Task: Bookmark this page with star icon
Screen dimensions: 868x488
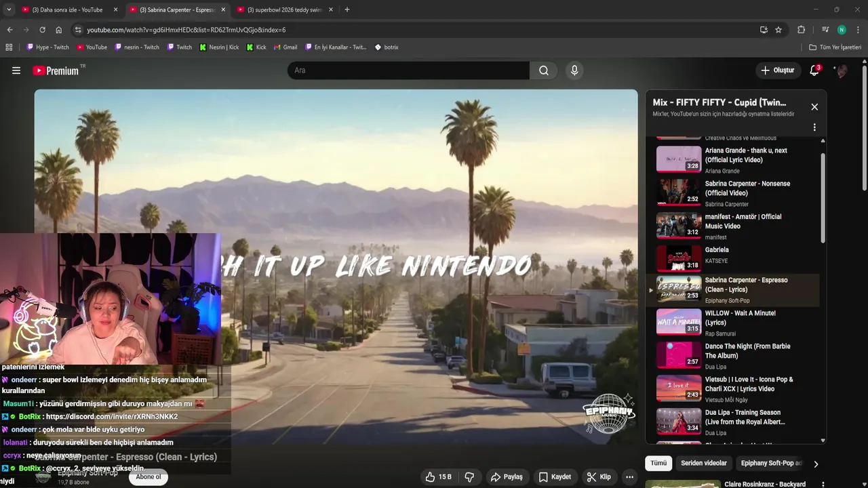Action: click(x=778, y=30)
